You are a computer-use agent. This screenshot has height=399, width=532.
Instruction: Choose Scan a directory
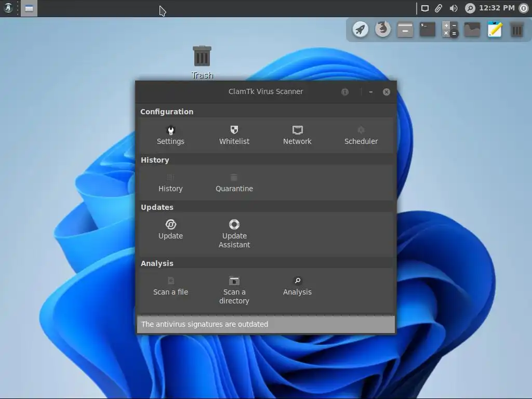[234, 290]
